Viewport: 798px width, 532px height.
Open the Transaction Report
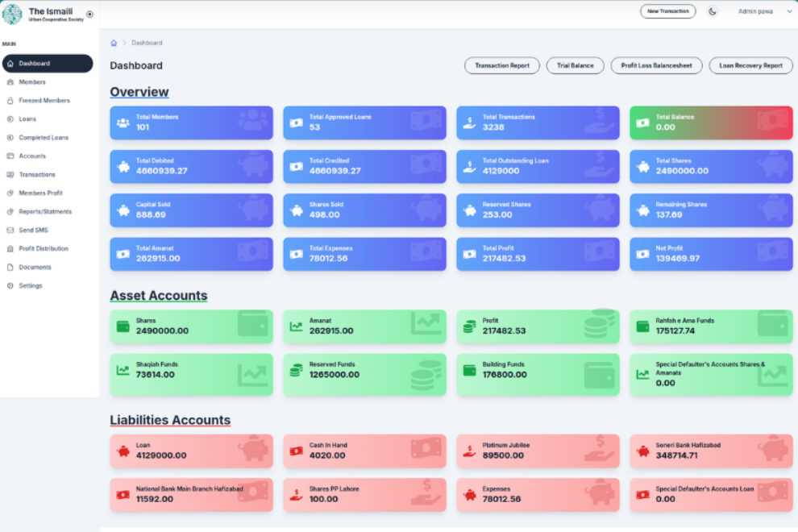pyautogui.click(x=502, y=66)
